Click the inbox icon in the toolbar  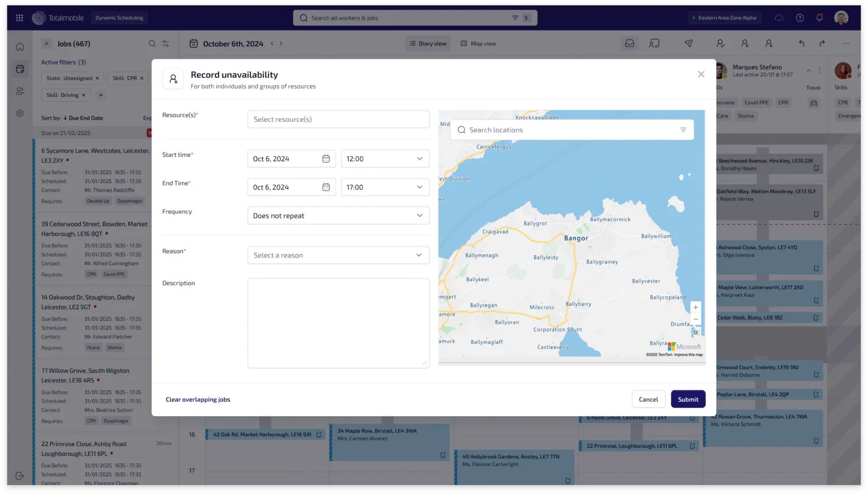(630, 43)
